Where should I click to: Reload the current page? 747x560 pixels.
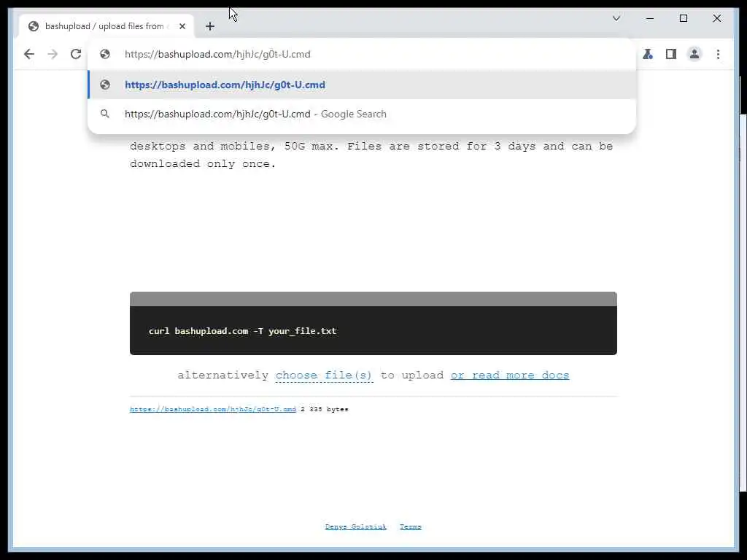point(76,54)
